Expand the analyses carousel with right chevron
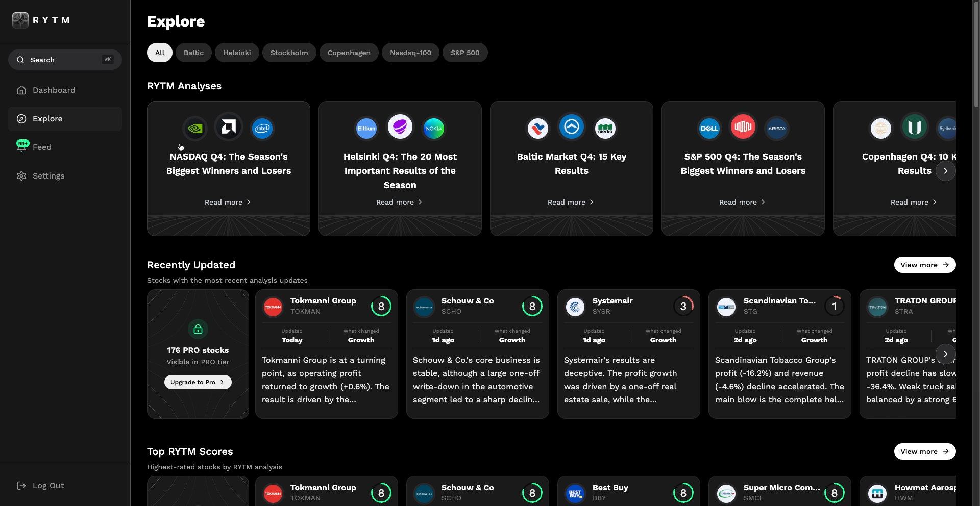 coord(945,171)
